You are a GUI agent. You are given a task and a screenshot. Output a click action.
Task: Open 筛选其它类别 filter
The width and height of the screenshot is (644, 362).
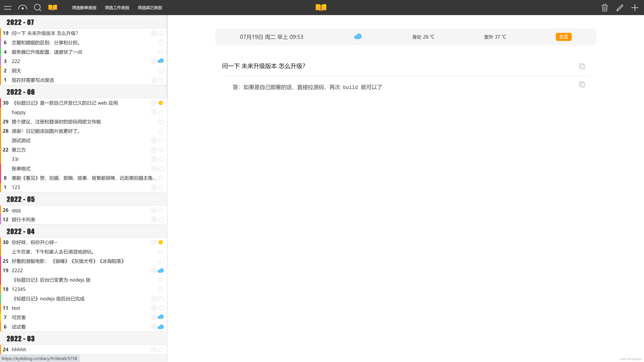(x=150, y=8)
